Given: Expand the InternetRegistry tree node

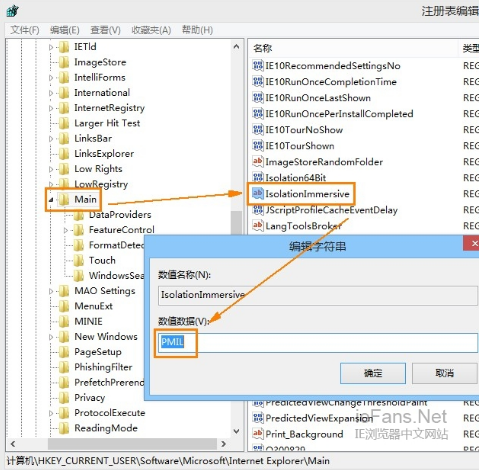Looking at the screenshot, I should (51, 108).
